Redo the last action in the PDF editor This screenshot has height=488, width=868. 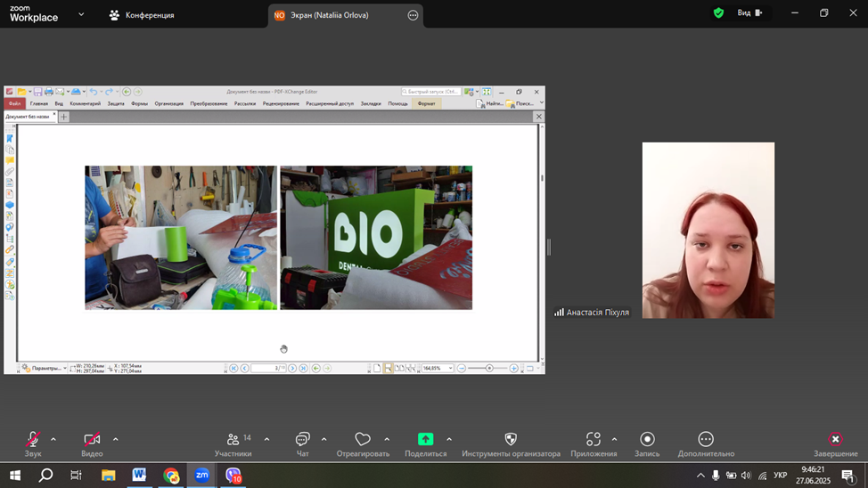click(x=109, y=92)
